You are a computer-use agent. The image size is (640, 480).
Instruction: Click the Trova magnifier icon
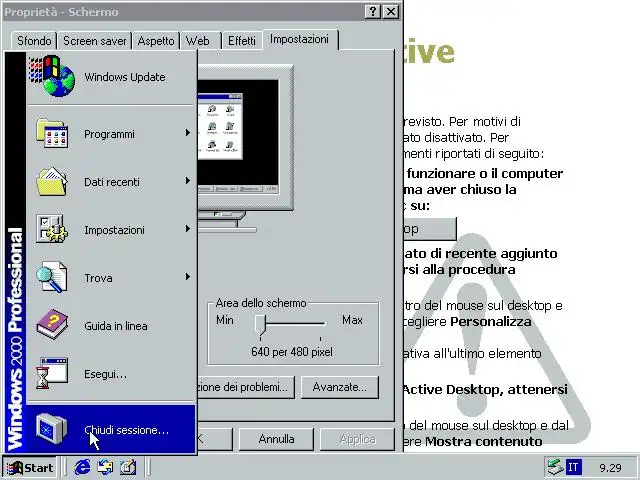52,277
